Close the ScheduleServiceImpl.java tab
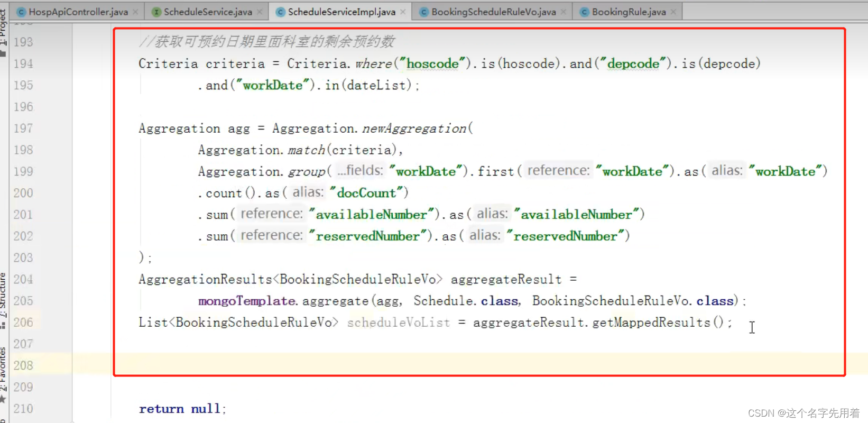Screen dimensions: 868x423 pos(403,12)
